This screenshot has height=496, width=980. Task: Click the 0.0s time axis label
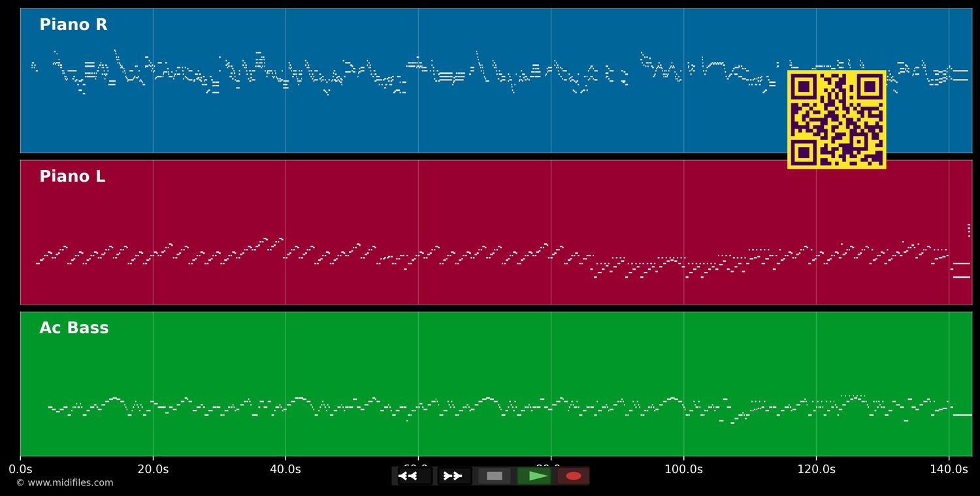point(20,469)
